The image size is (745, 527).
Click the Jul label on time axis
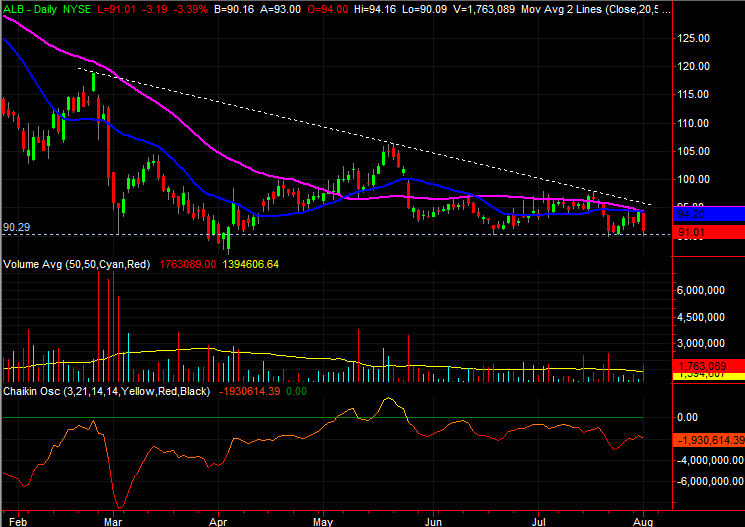[x=542, y=520]
